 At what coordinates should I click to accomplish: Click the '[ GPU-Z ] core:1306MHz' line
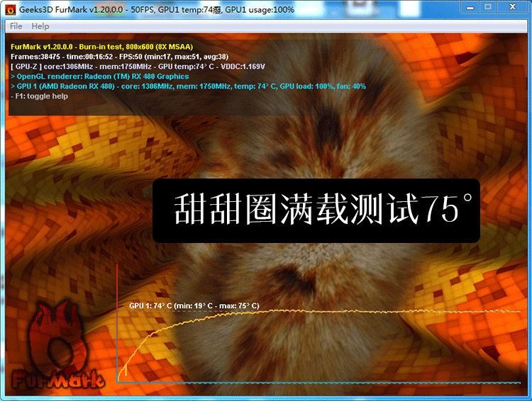pyautogui.click(x=138, y=67)
